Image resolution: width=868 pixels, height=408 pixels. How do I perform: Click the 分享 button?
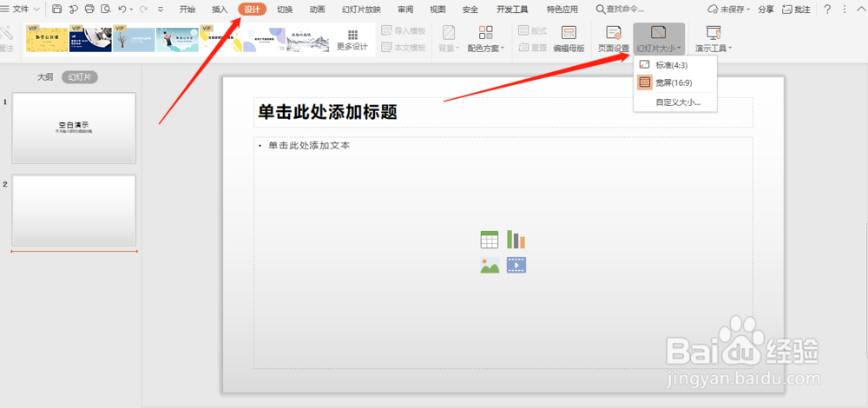click(x=766, y=10)
